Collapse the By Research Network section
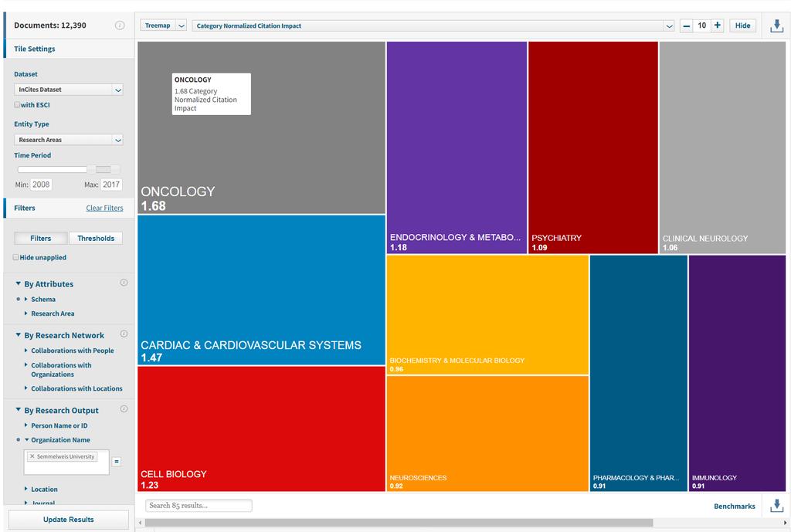Screen dimensions: 791x532 coord(19,335)
